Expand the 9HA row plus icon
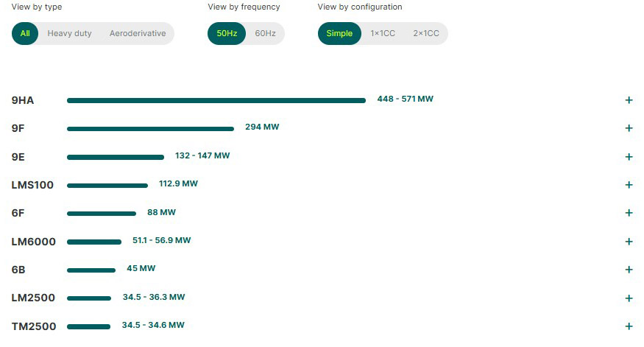The width and height of the screenshot is (644, 347). [629, 100]
